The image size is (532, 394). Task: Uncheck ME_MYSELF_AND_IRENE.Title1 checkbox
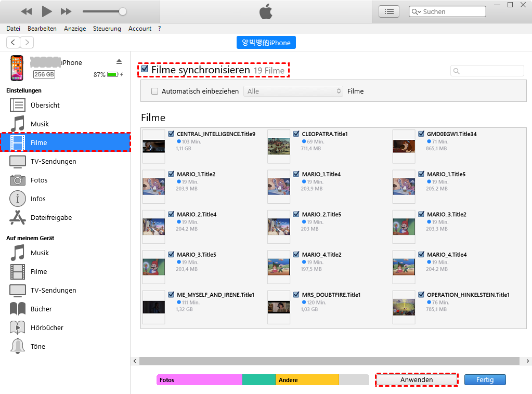pyautogui.click(x=171, y=294)
